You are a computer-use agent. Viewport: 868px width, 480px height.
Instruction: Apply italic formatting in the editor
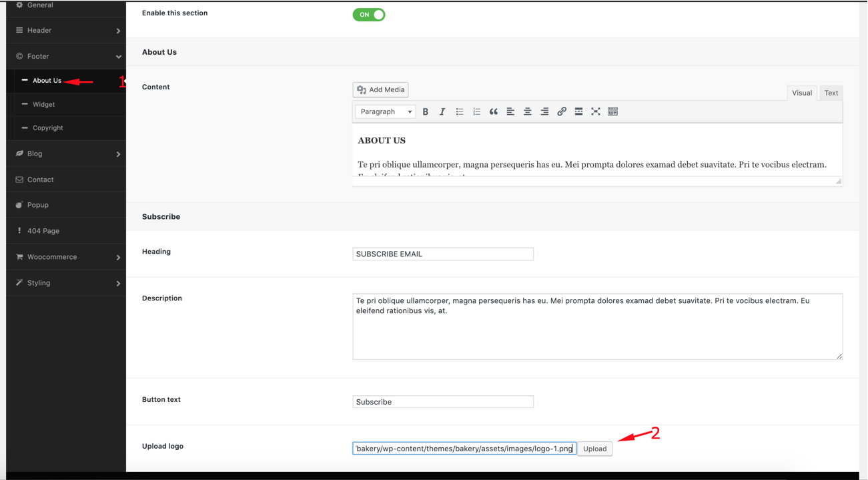442,112
